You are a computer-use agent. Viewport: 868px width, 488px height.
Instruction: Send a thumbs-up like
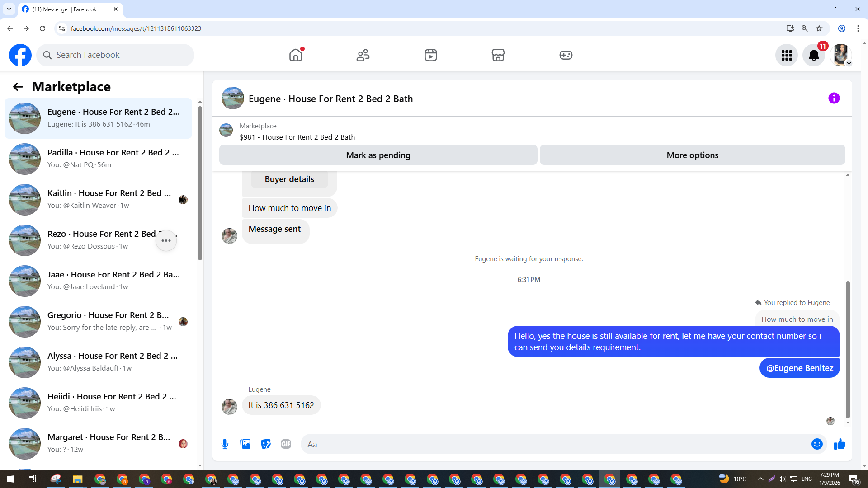(x=840, y=444)
